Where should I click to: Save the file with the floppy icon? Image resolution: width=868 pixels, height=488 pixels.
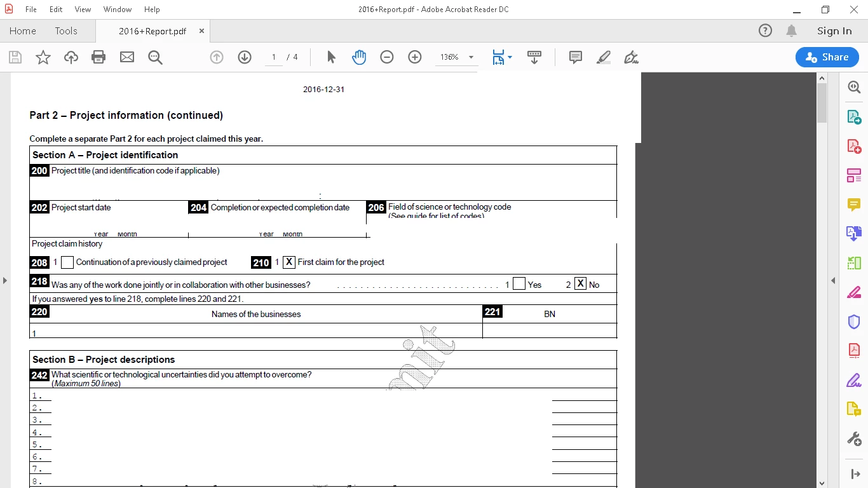coord(15,57)
